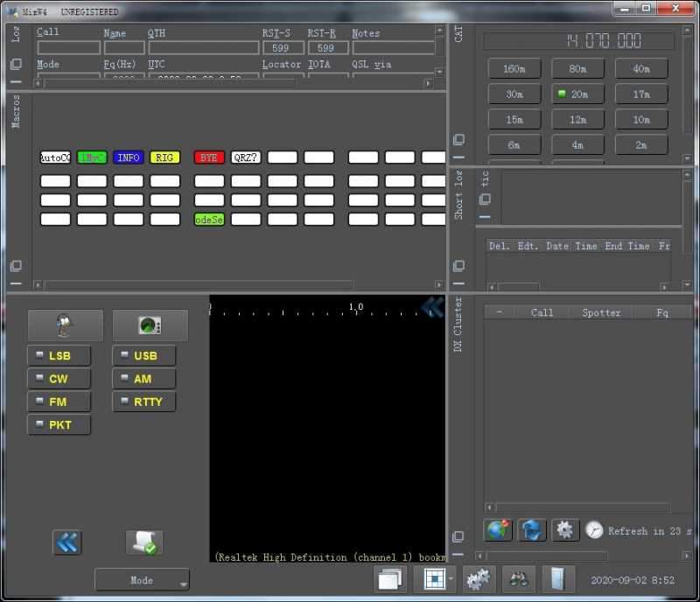Click inside the Call input field
The height and width of the screenshot is (602, 700).
[67, 45]
